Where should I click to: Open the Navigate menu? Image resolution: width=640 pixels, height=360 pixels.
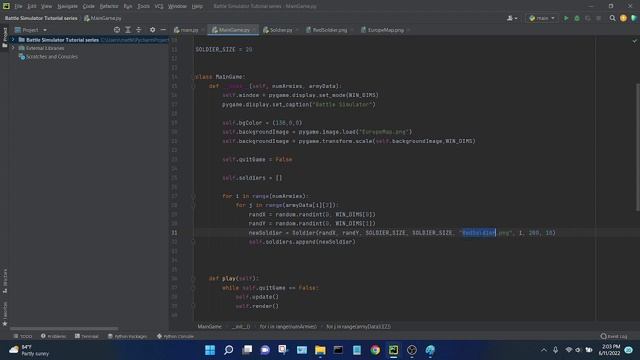[67, 7]
